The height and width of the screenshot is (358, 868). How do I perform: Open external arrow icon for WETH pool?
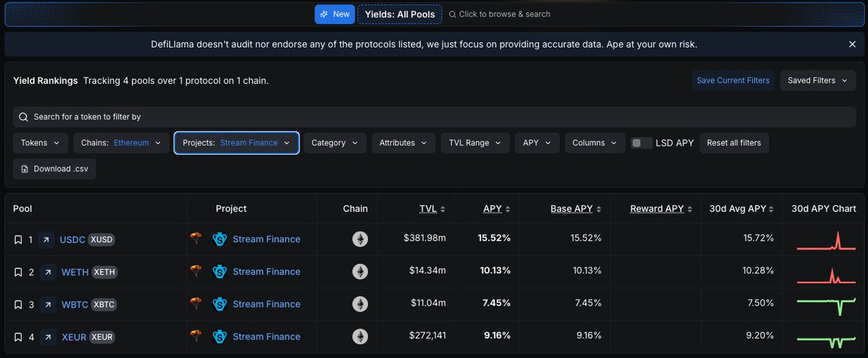(46, 272)
